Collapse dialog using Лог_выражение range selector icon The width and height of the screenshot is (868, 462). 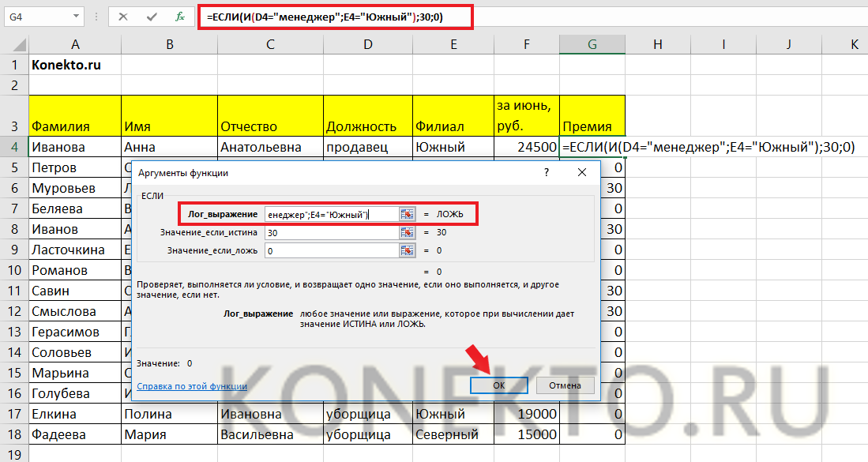pyautogui.click(x=407, y=214)
